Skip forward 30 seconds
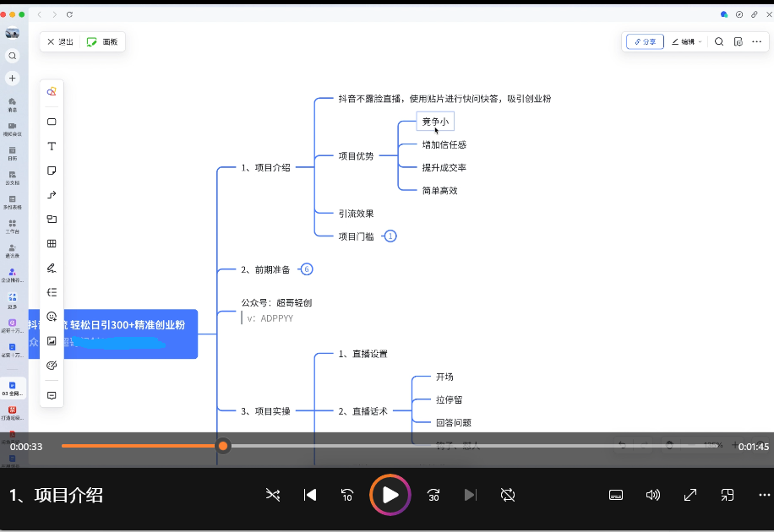 [x=433, y=495]
